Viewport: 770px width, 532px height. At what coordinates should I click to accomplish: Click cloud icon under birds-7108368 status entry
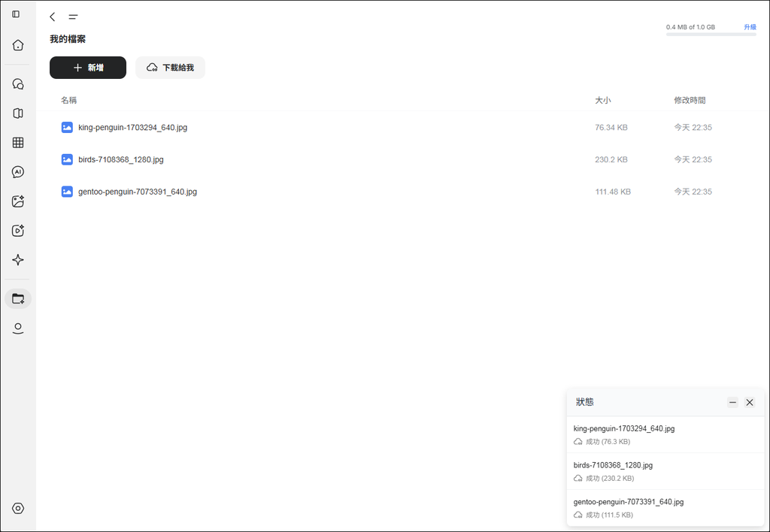click(x=578, y=479)
